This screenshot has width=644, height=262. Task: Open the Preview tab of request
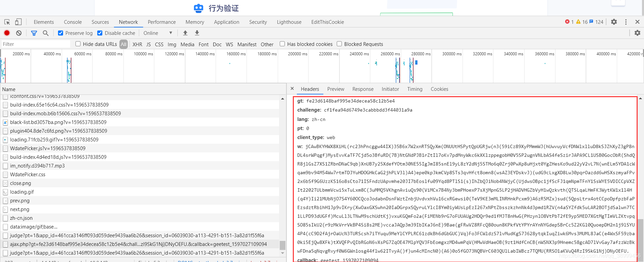point(336,89)
